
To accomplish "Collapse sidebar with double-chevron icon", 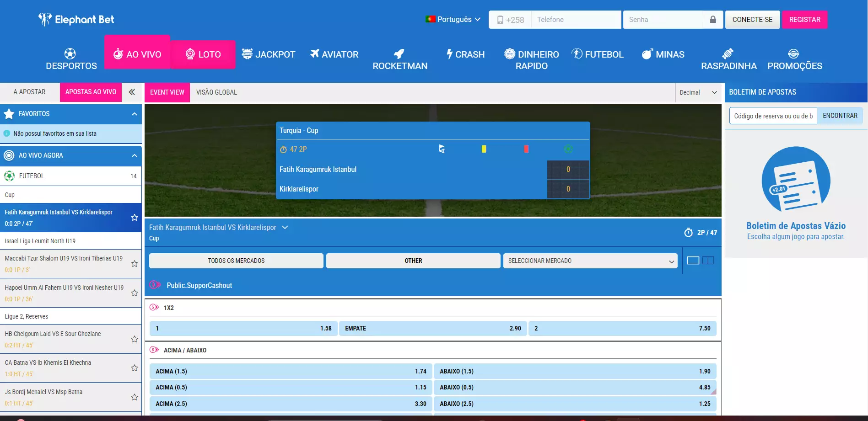I will coord(132,92).
